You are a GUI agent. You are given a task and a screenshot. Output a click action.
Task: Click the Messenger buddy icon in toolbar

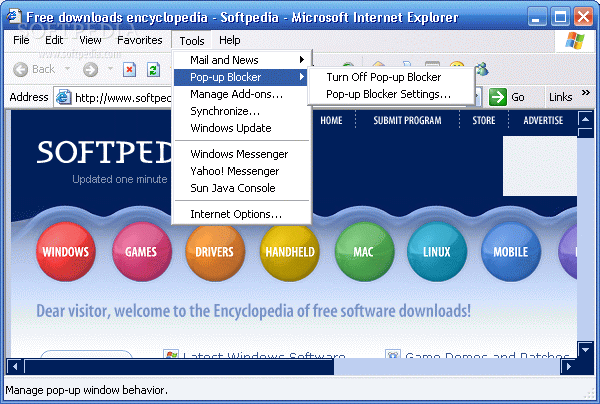482,69
